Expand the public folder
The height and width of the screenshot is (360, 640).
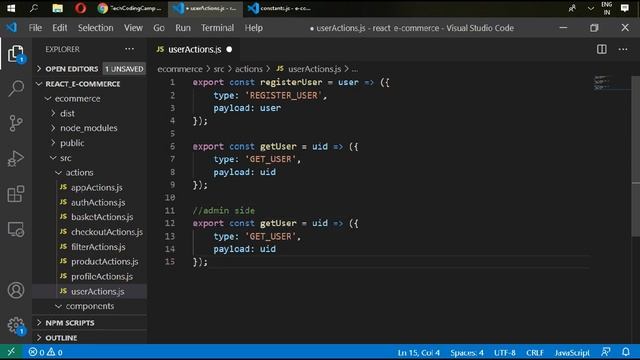click(72, 143)
